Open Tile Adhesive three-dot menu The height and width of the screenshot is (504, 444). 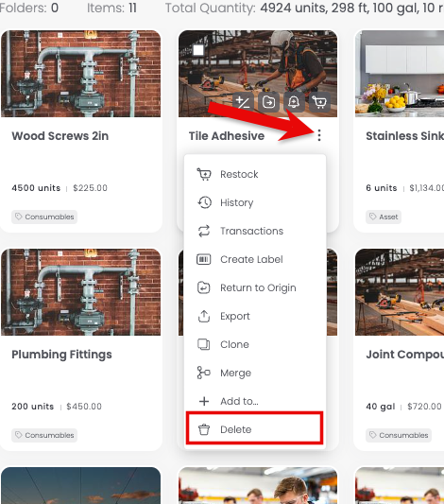click(318, 135)
